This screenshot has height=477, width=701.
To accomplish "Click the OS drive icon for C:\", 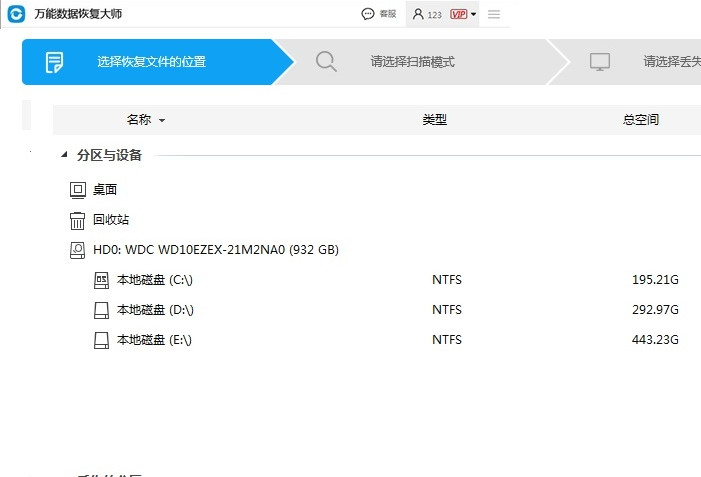I will tap(101, 280).
